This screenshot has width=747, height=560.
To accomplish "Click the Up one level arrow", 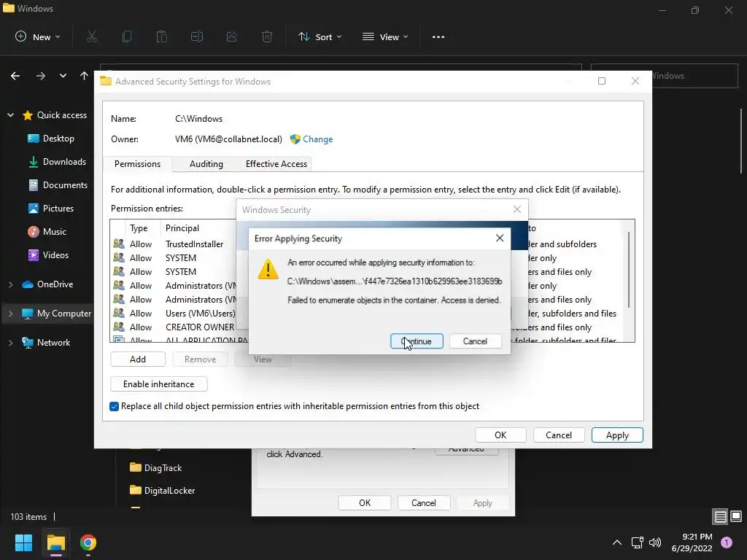I will 85,76.
